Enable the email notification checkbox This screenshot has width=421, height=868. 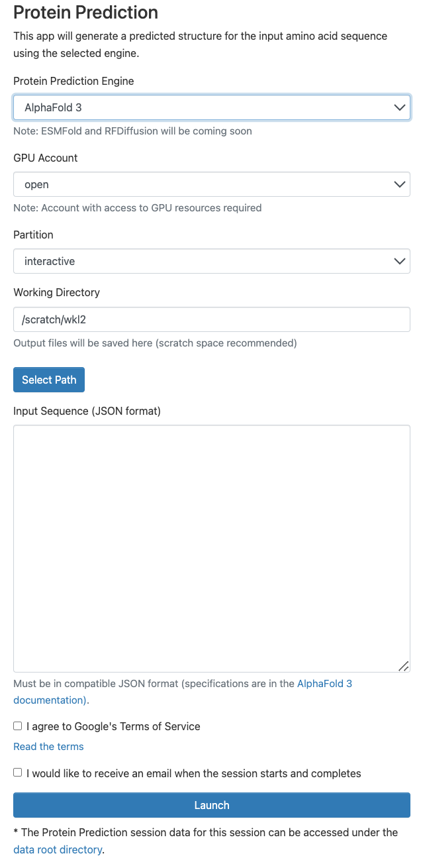pos(18,773)
